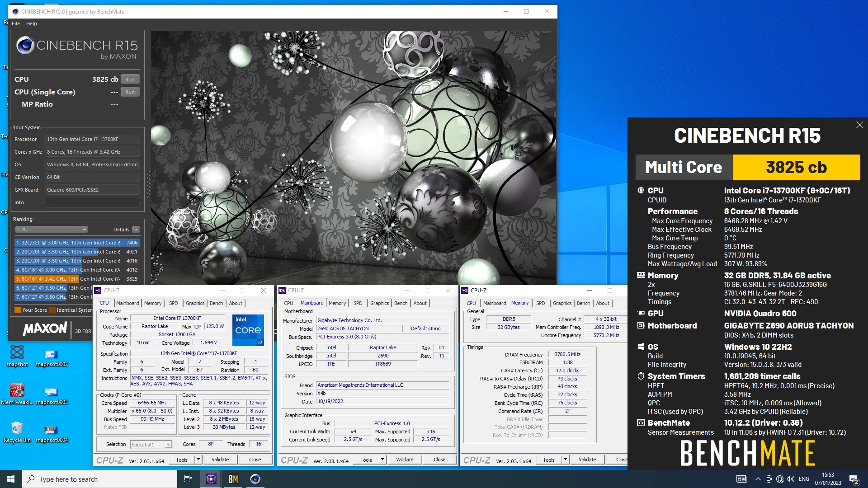Click Validate in first CPU-Z window
Screen dimensions: 868x488
(220, 460)
